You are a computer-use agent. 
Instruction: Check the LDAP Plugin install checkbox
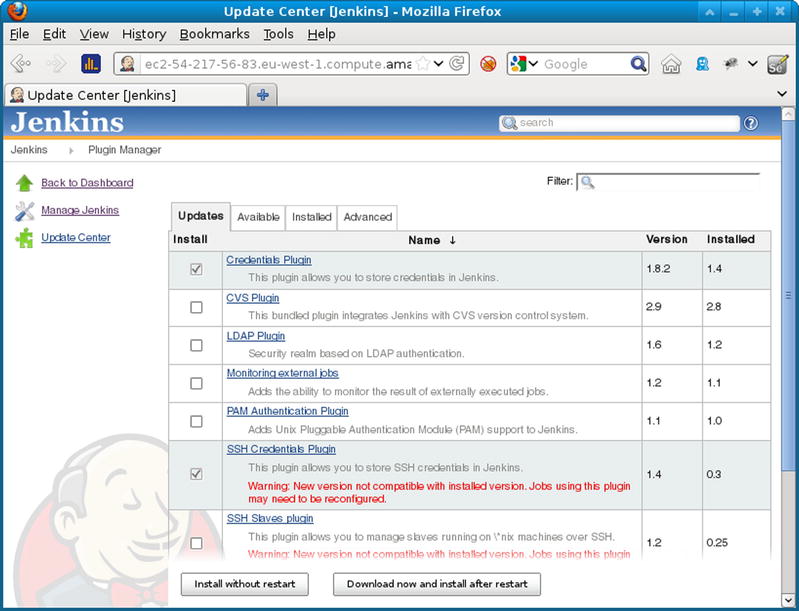(x=196, y=345)
